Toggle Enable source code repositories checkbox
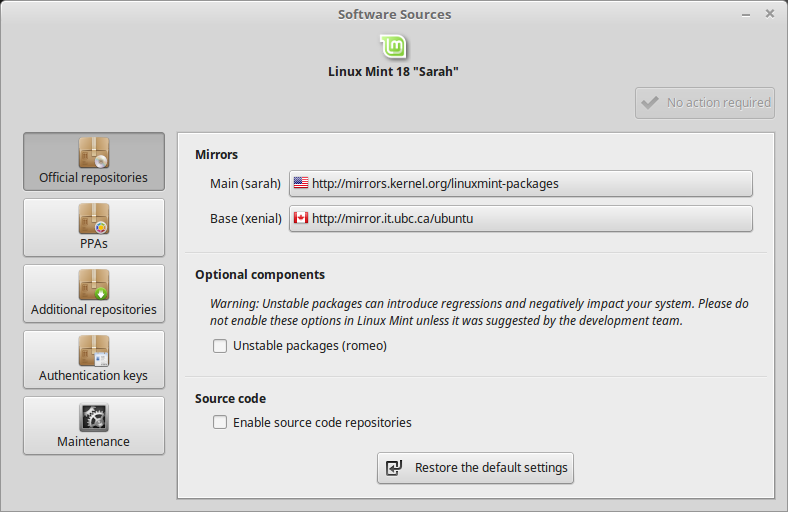Image resolution: width=788 pixels, height=512 pixels. click(x=220, y=423)
